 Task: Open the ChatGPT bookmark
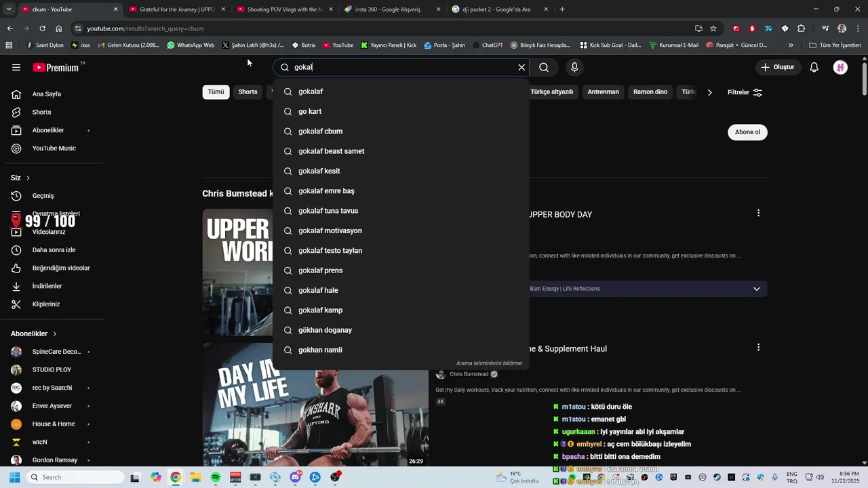488,45
